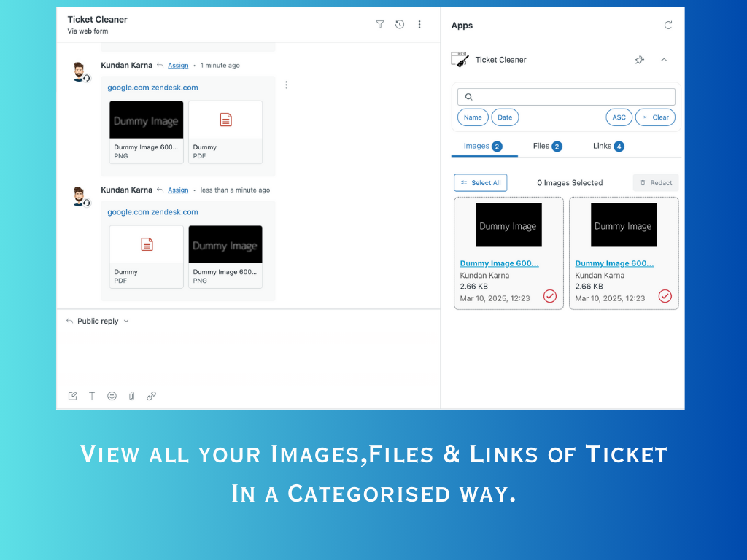Open the ticket header three-dot menu
The height and width of the screenshot is (560, 747).
(x=419, y=24)
